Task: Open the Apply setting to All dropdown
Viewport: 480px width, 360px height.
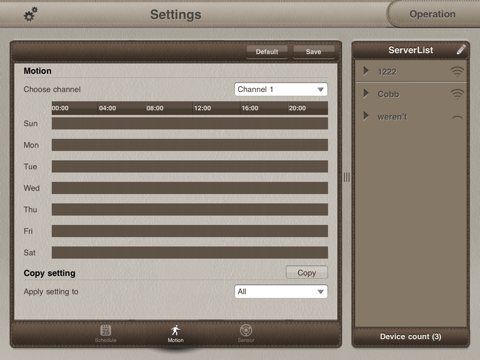Action: click(x=281, y=292)
